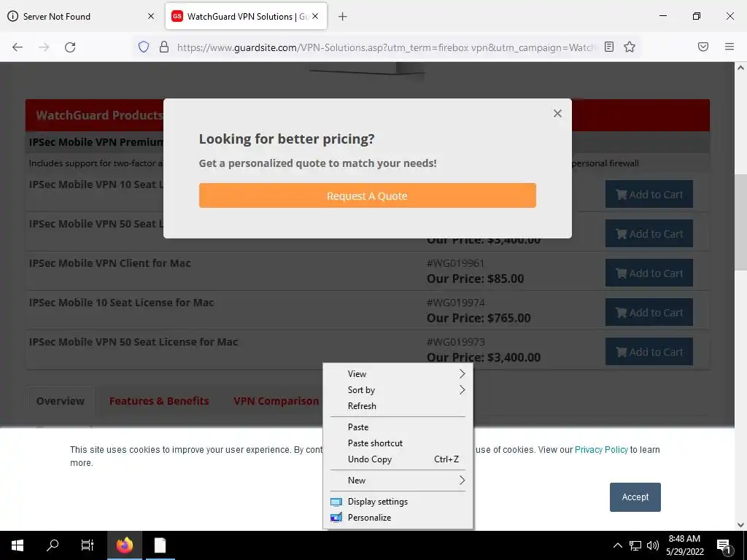Screen dimensions: 747x560
Task: Open taskbar search magnifier
Action: click(x=53, y=545)
